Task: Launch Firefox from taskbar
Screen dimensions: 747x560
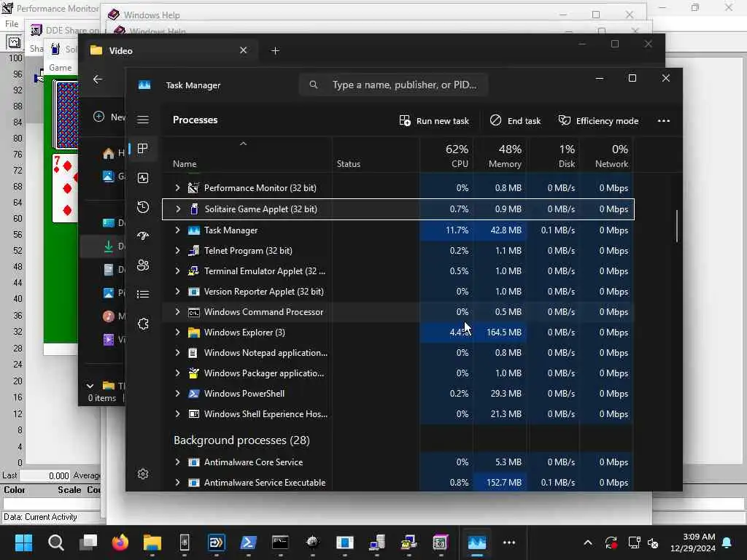Action: click(x=120, y=542)
